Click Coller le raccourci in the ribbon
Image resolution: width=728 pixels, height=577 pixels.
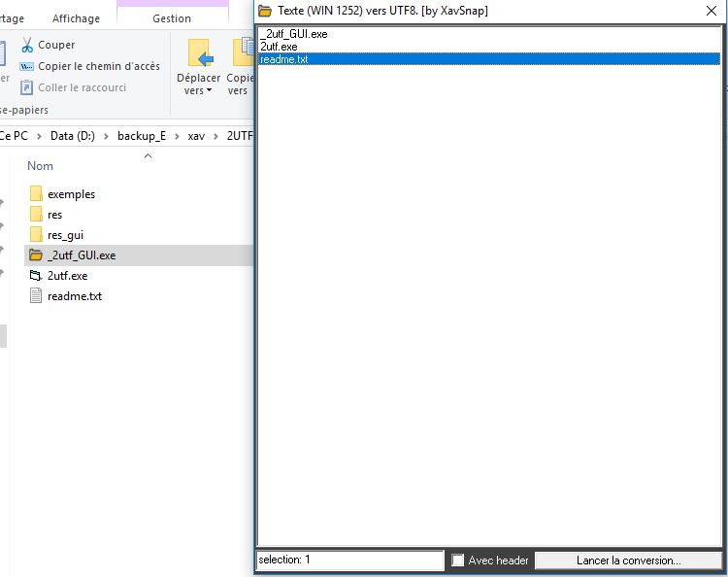coord(82,87)
